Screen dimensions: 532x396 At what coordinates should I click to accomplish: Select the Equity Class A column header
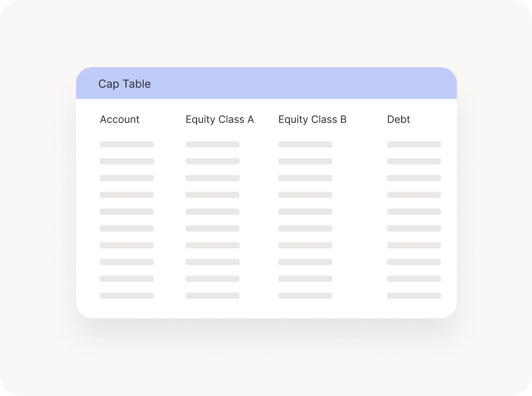[x=220, y=119]
